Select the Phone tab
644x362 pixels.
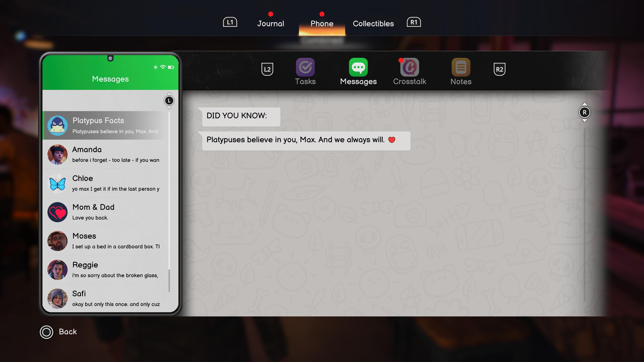pos(322,23)
